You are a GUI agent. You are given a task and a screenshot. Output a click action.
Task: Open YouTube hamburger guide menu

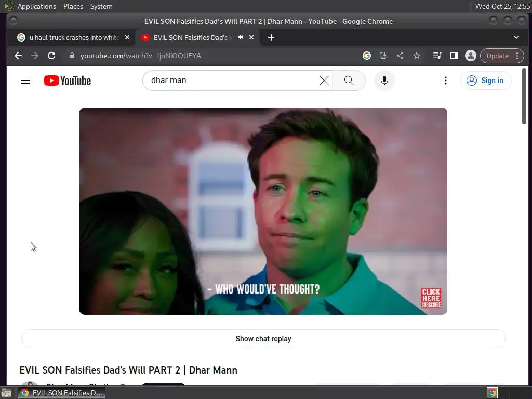tap(25, 81)
